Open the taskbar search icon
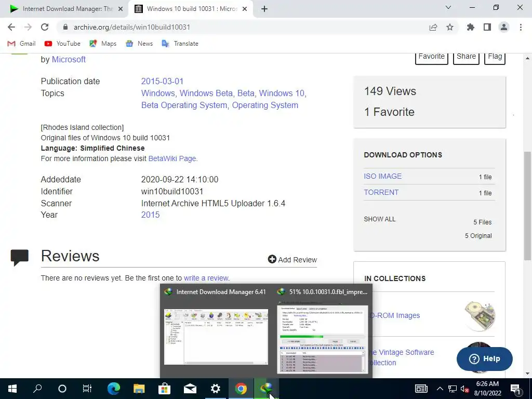 pos(37,389)
